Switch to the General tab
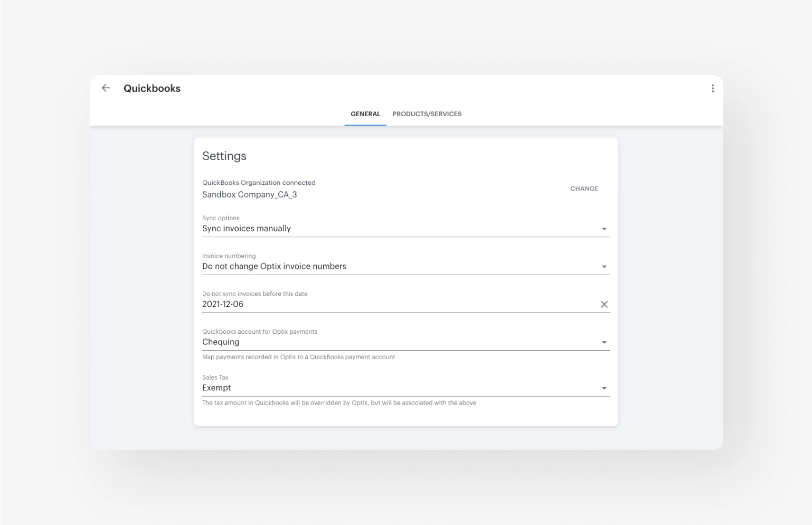The width and height of the screenshot is (812, 525). click(x=365, y=114)
